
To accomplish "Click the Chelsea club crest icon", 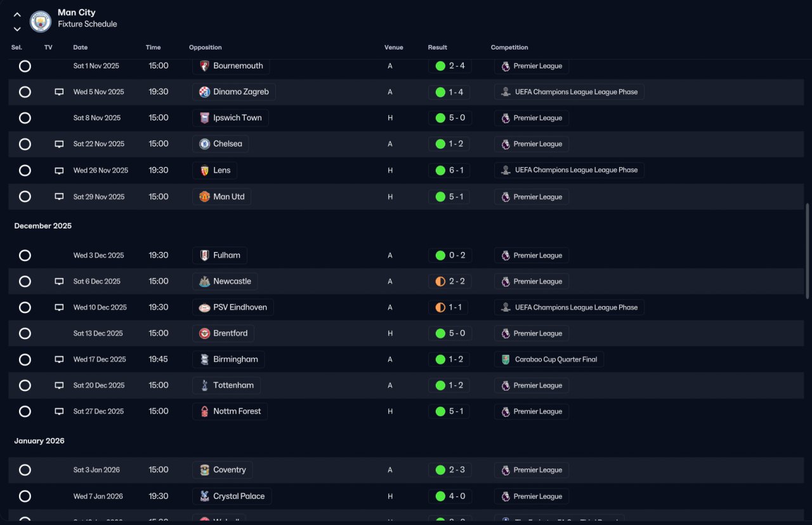I will pos(204,144).
